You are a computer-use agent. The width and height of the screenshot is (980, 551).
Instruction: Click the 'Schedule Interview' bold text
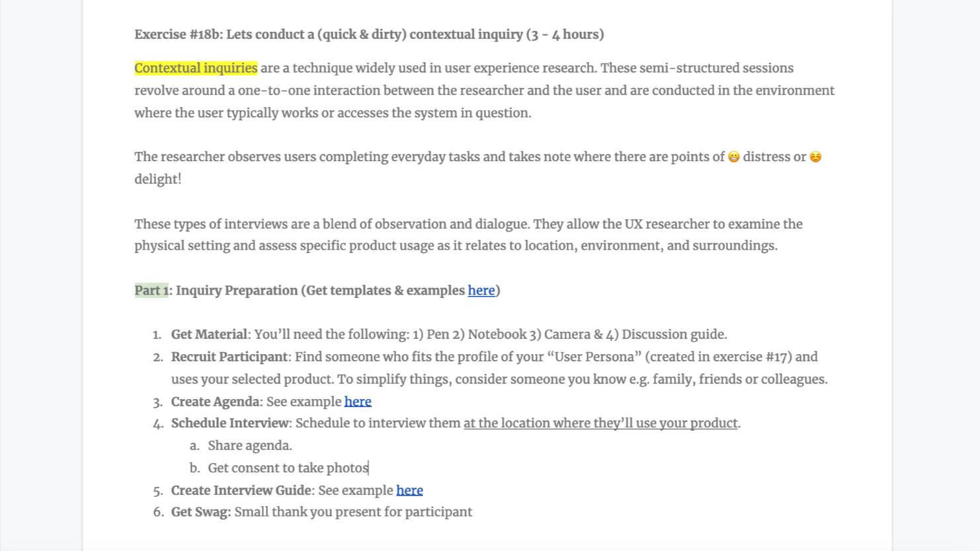point(230,423)
